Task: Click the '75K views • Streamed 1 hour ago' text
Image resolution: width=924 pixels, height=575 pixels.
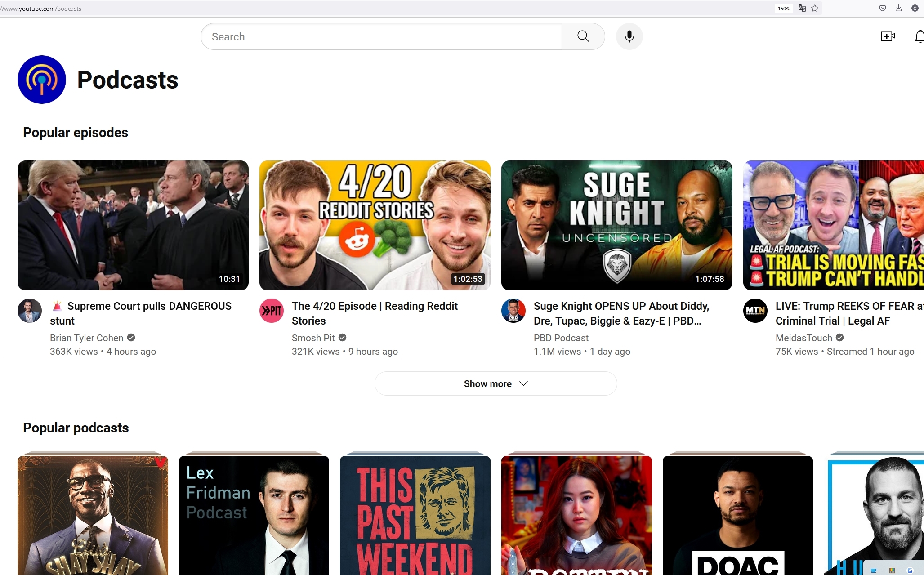Action: click(x=845, y=352)
